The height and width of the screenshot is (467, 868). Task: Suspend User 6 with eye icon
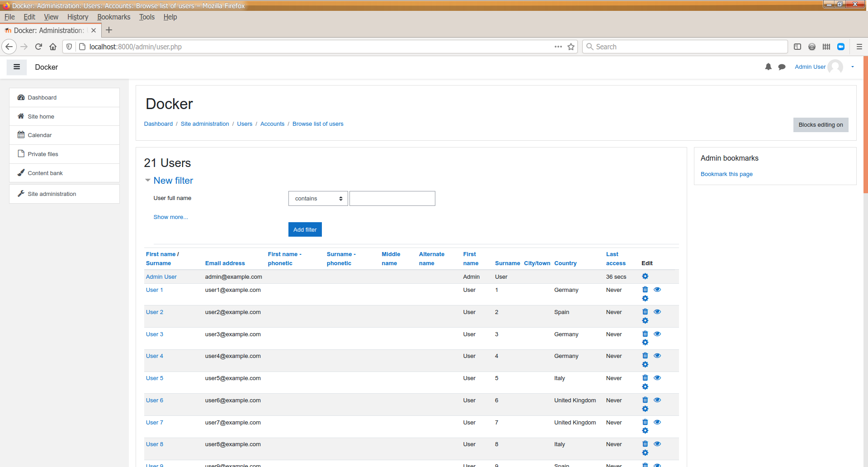(x=657, y=400)
